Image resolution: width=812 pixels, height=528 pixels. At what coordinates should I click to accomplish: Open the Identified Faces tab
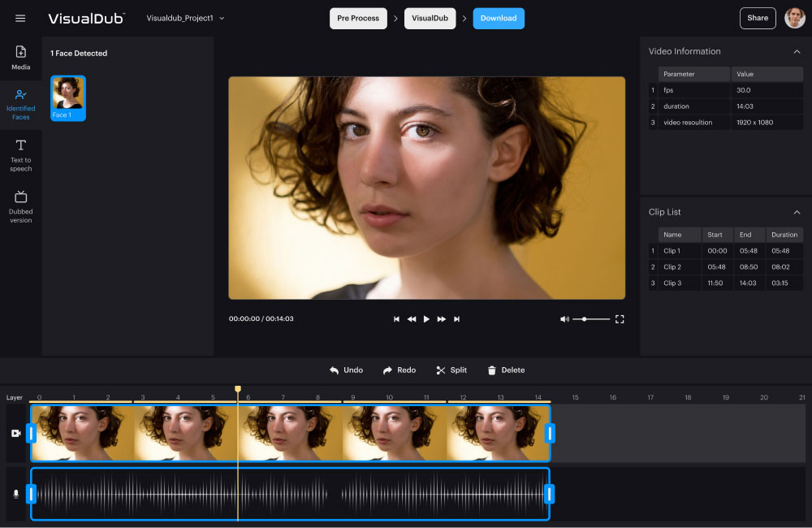tap(21, 105)
